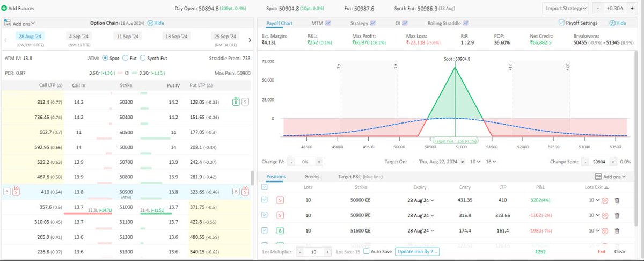Open the Import Strategy dropdown

tap(566, 9)
